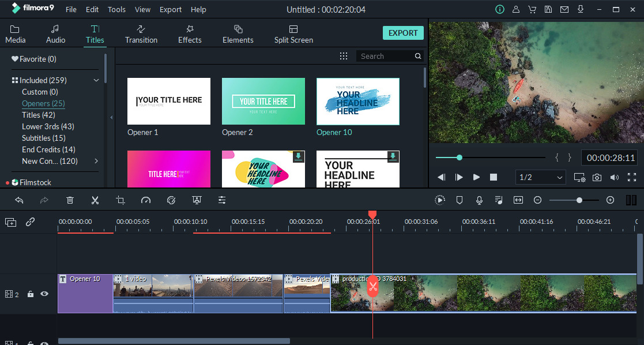The width and height of the screenshot is (644, 345).
Task: Switch to the Transition tab
Action: 141,34
